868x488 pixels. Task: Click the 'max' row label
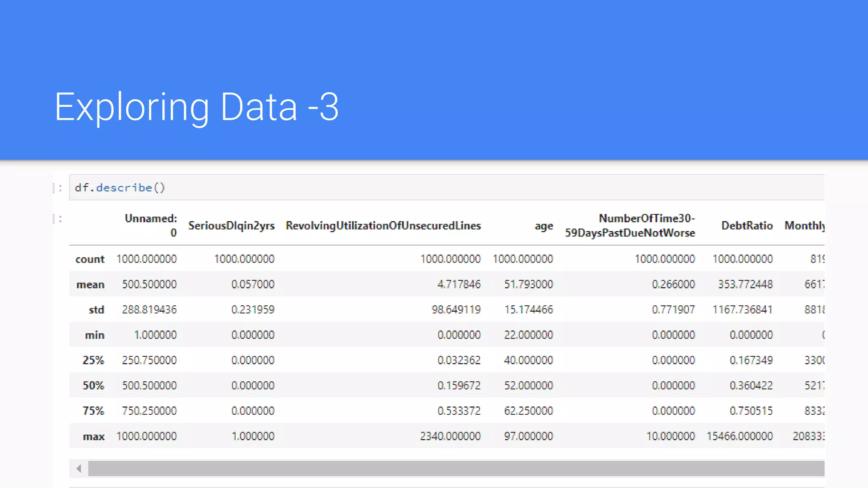tap(94, 436)
